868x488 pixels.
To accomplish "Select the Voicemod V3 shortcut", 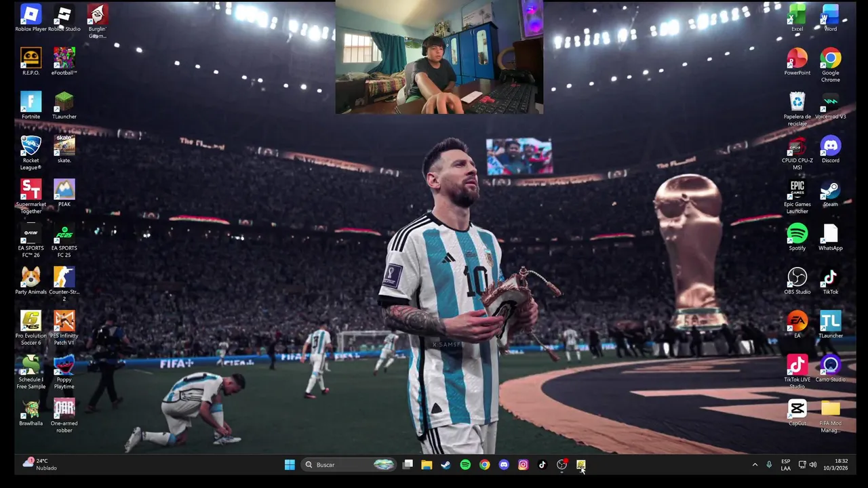I will pyautogui.click(x=830, y=106).
